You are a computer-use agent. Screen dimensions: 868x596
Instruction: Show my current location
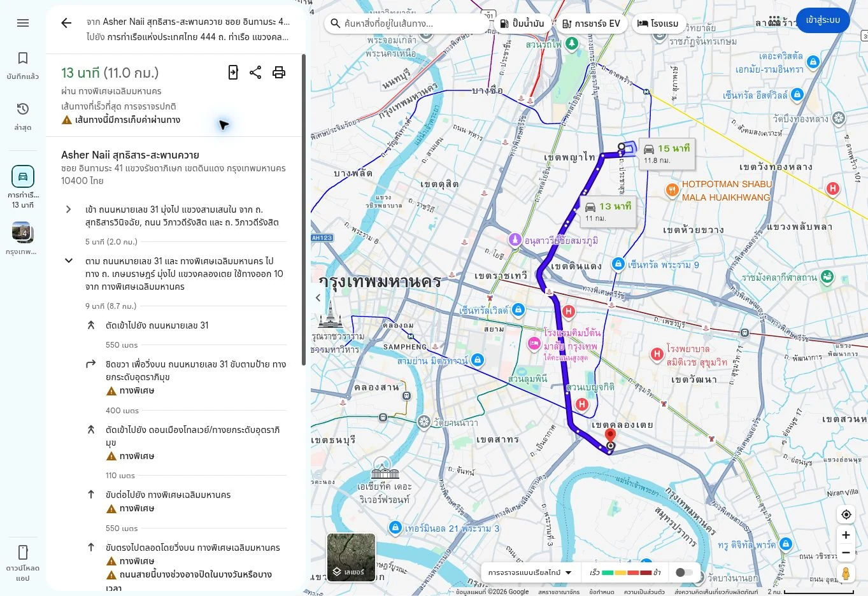[846, 514]
